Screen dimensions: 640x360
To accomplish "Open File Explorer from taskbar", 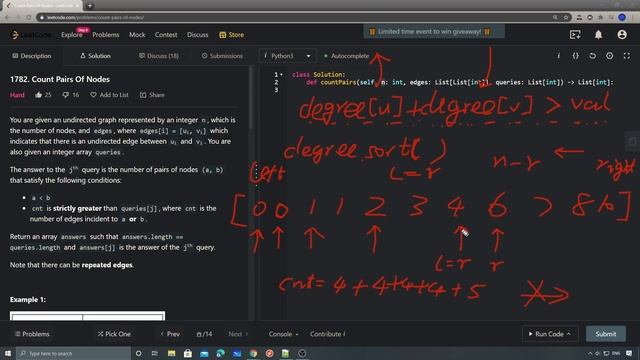I will [x=171, y=353].
